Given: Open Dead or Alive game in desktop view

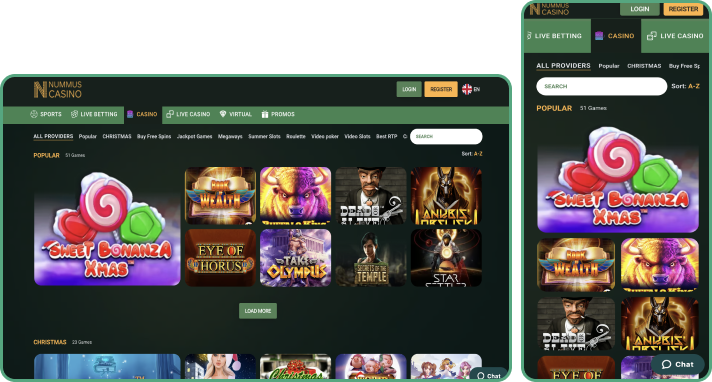Looking at the screenshot, I should [371, 195].
